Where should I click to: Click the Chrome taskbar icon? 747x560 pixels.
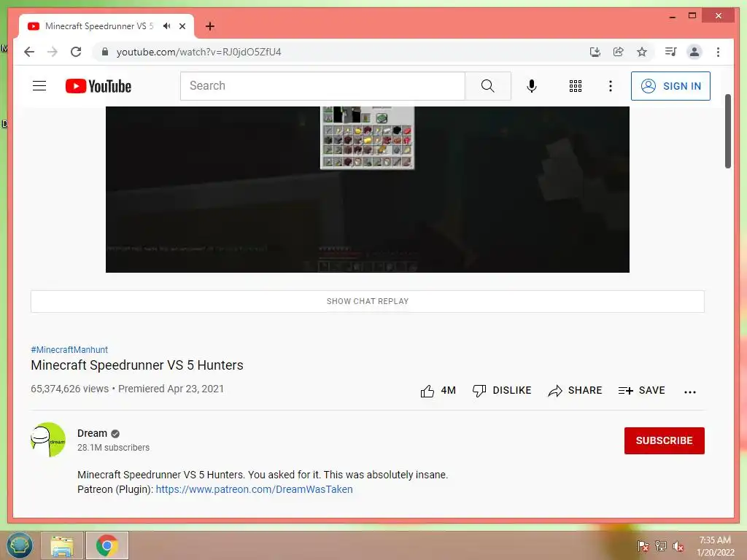click(x=107, y=545)
